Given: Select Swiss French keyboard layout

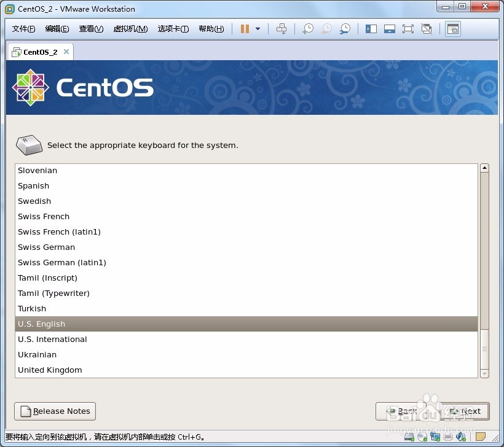Looking at the screenshot, I should click(x=246, y=217).
